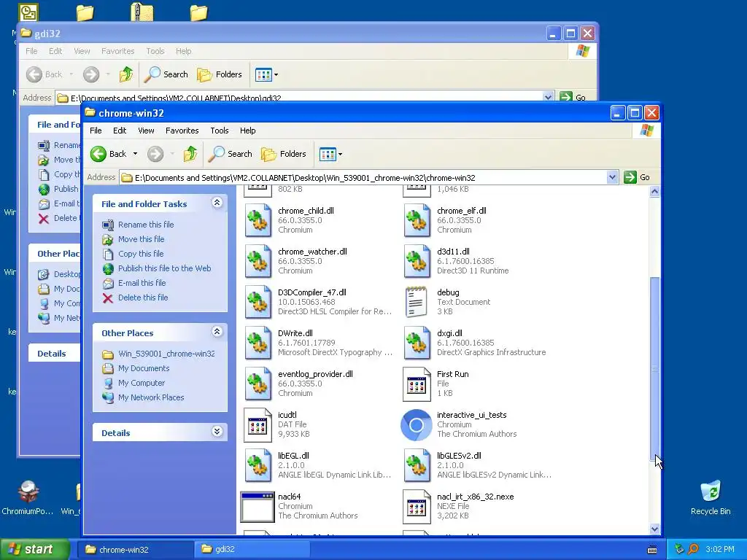Click Go button in chrome-win32 address bar
747x560 pixels.
pos(637,177)
